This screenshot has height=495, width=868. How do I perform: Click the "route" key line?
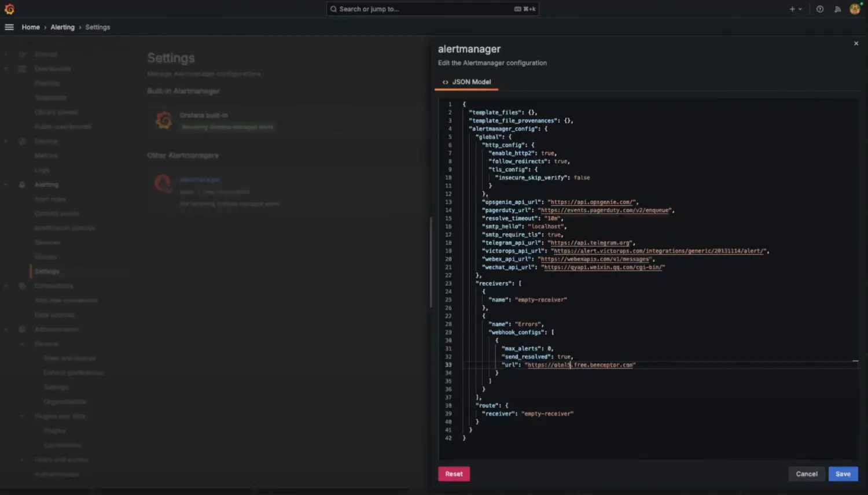[492, 405]
